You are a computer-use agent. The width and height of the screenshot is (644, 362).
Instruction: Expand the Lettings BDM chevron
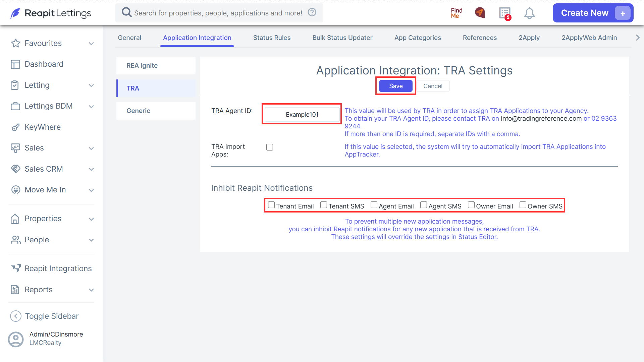(91, 107)
